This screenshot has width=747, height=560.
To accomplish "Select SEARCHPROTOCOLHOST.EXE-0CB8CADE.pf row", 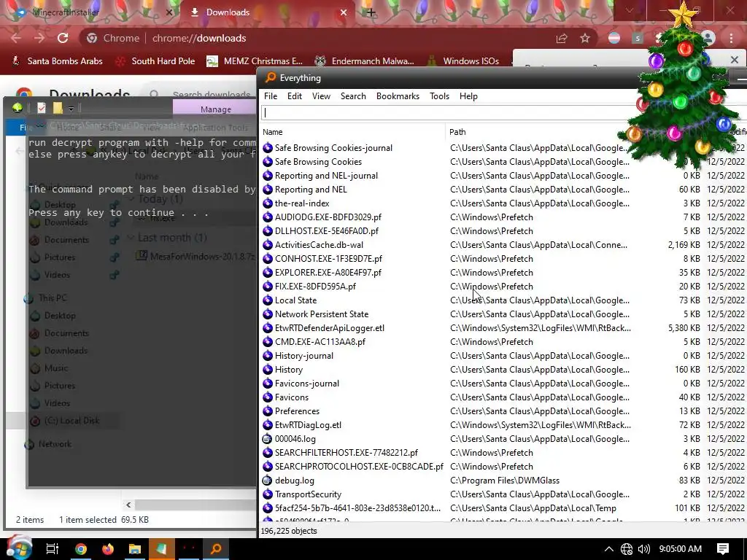I will (x=503, y=467).
